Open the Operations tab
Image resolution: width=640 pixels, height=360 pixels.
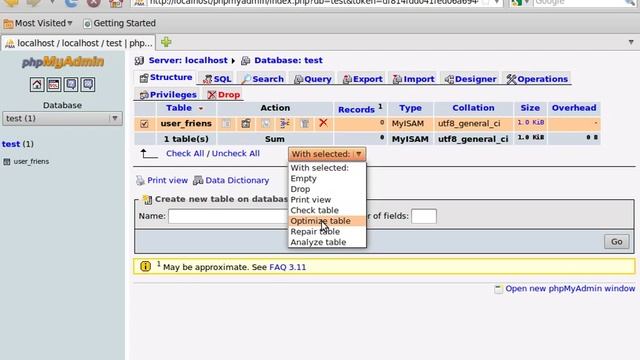pos(537,79)
